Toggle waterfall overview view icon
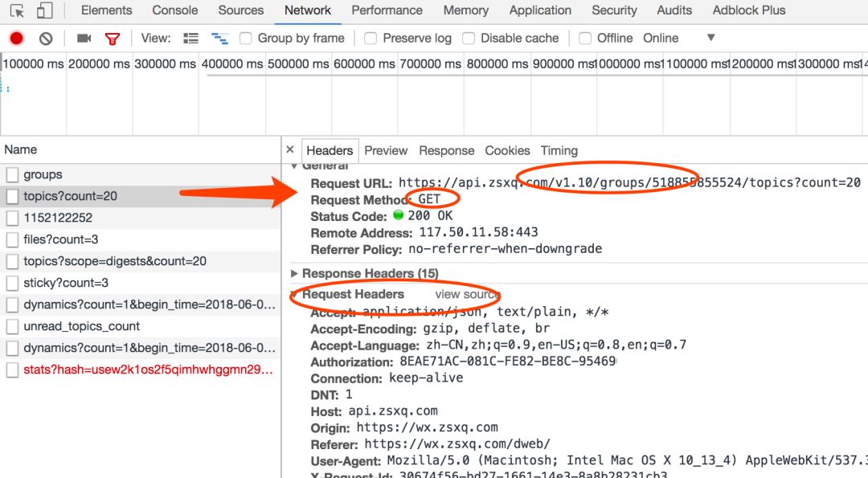Image resolution: width=868 pixels, height=478 pixels. (x=219, y=39)
